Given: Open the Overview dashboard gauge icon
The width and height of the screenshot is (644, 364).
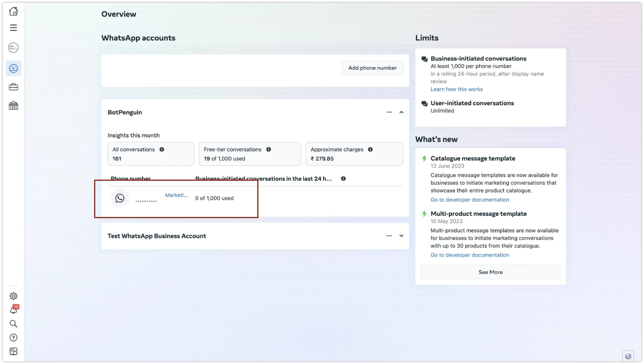Looking at the screenshot, I should pos(14,68).
